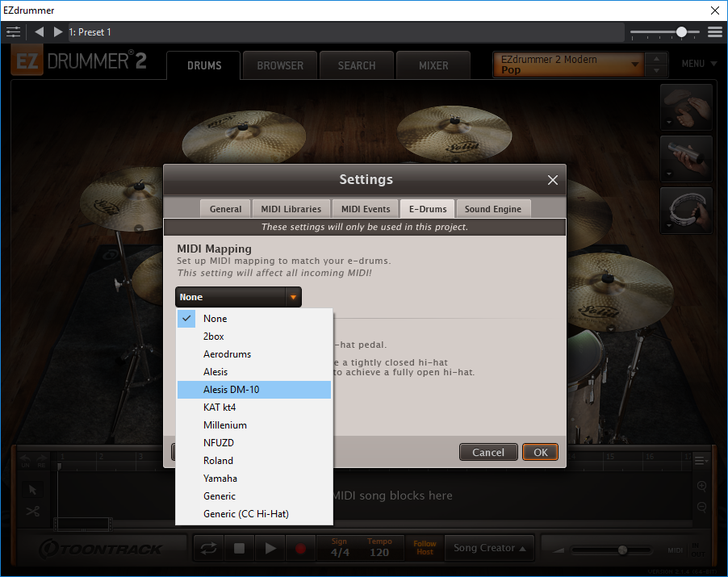
Task: Open the MIXER main tab
Action: (x=433, y=65)
